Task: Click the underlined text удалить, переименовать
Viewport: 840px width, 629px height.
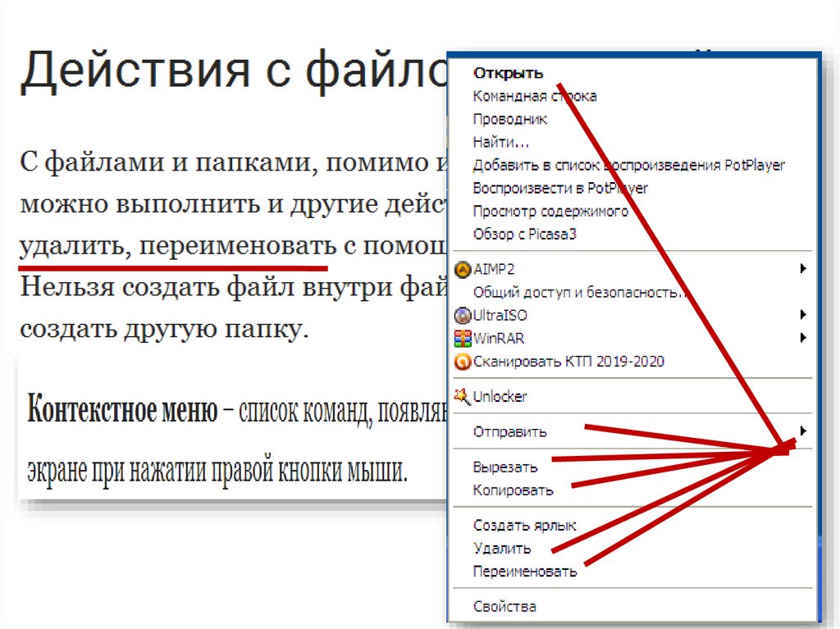Action: click(x=178, y=246)
